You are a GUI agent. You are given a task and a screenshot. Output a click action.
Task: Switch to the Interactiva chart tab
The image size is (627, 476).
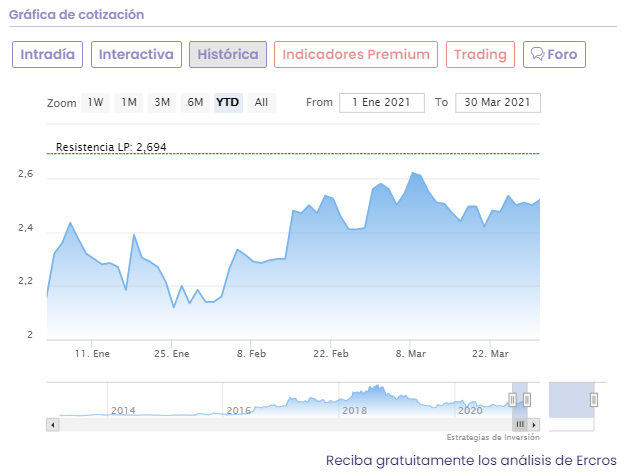point(136,54)
